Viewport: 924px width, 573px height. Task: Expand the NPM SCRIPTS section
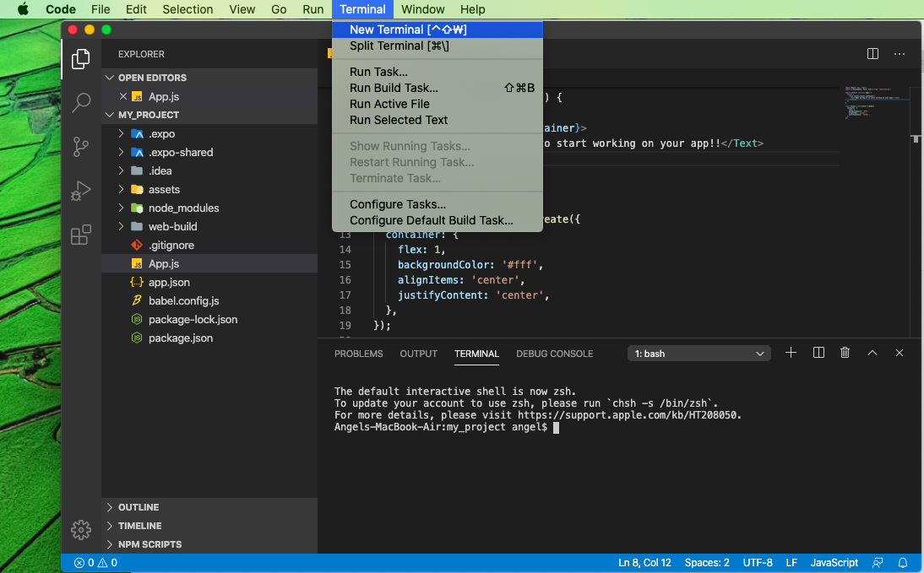click(209, 544)
